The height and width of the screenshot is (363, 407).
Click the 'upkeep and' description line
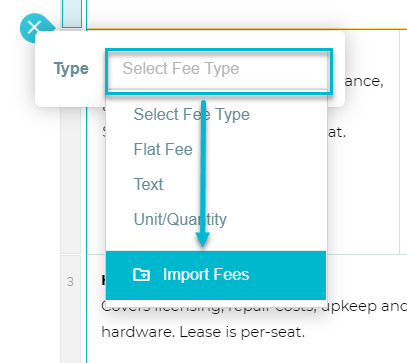coord(365,307)
